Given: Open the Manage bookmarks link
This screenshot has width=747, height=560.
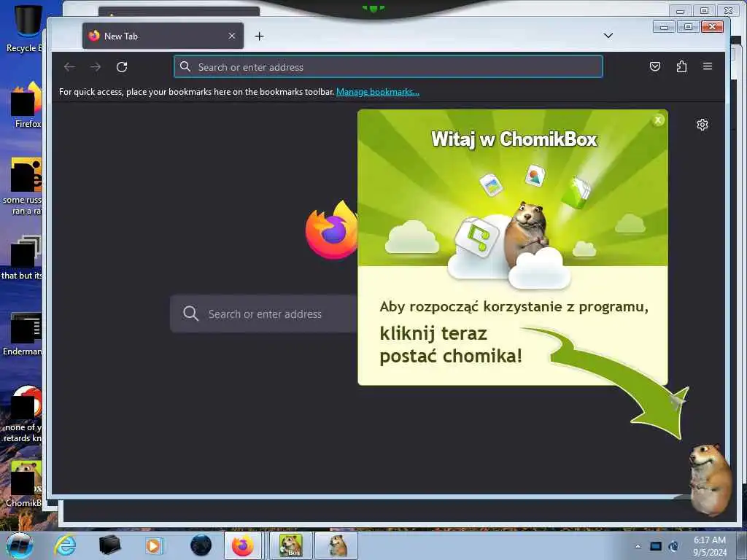Looking at the screenshot, I should pos(378,92).
